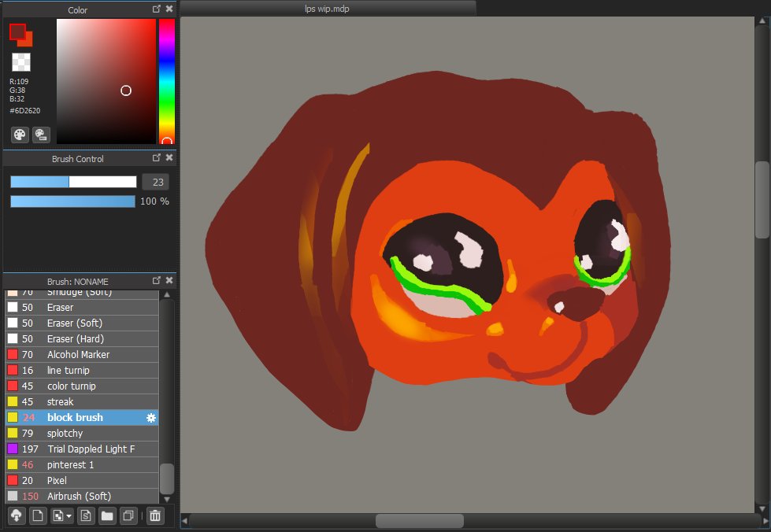771x532 pixels.
Task: Pick a shade in the saturation square
Action: click(106, 81)
